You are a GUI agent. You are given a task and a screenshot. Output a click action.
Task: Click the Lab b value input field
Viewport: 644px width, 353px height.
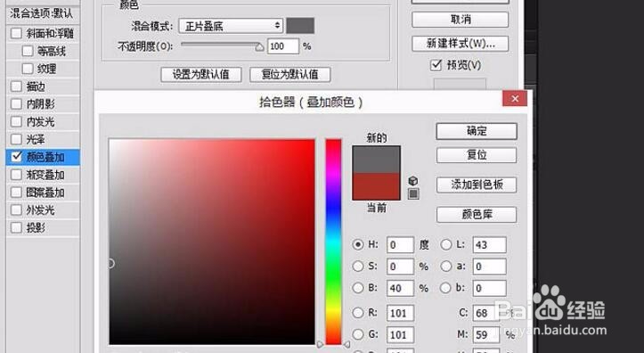pyautogui.click(x=489, y=289)
